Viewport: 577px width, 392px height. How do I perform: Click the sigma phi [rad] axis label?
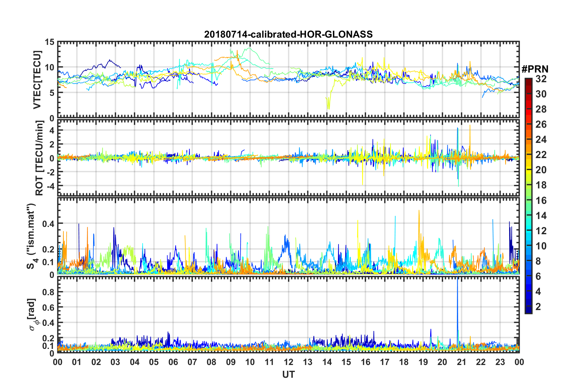point(33,315)
